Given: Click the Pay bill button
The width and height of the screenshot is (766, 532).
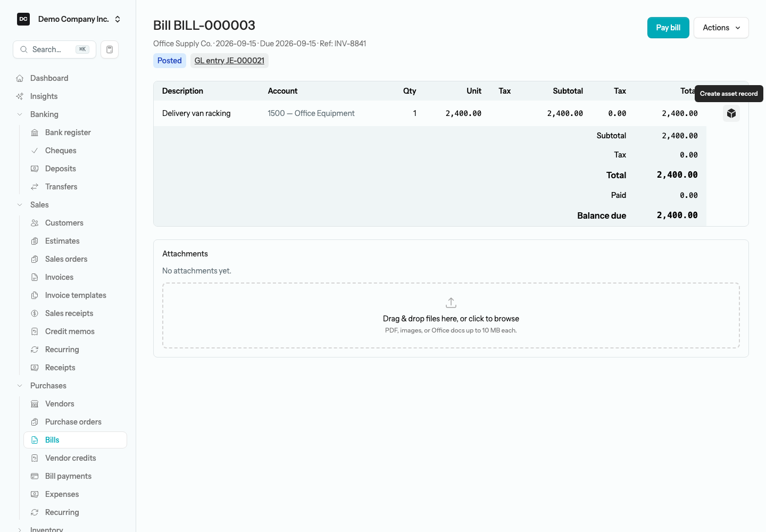Looking at the screenshot, I should point(668,28).
